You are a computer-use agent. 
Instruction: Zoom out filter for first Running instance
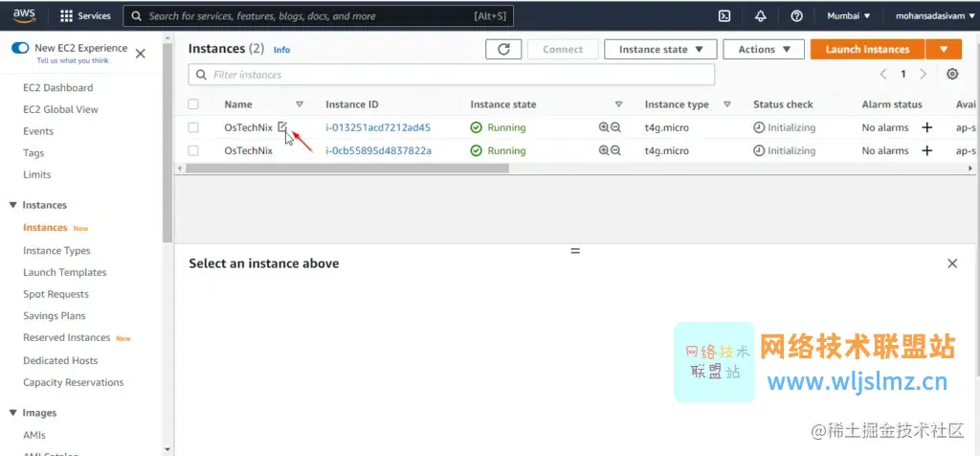[x=615, y=127]
